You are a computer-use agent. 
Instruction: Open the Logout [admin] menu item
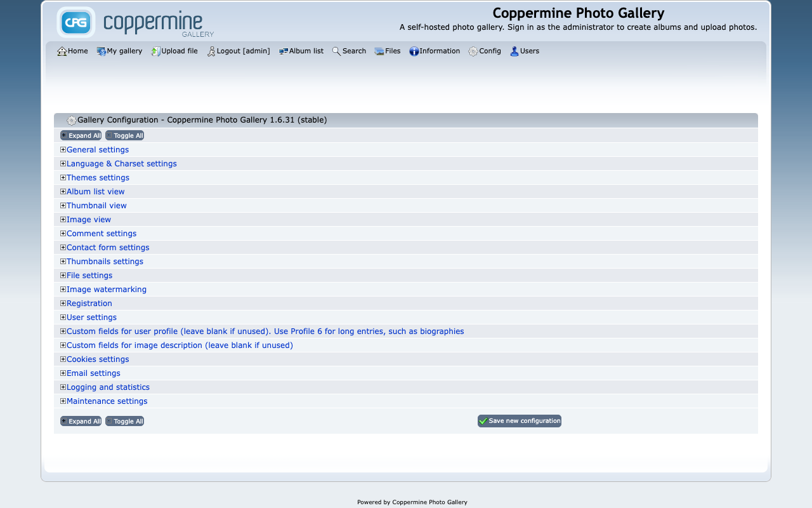pyautogui.click(x=239, y=51)
